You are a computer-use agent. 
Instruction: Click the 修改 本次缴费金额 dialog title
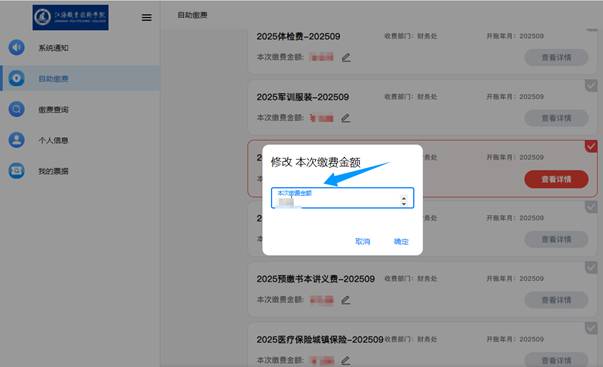coord(316,162)
